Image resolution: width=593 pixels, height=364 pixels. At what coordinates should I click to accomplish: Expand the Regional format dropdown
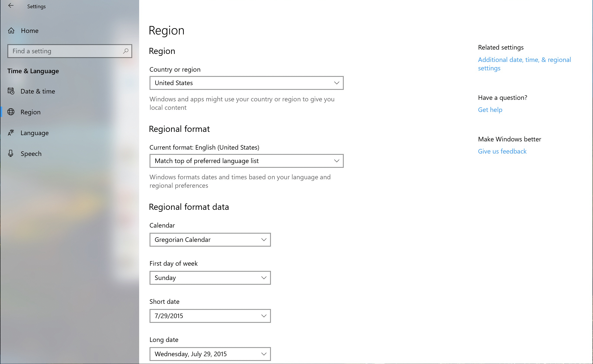(x=246, y=161)
